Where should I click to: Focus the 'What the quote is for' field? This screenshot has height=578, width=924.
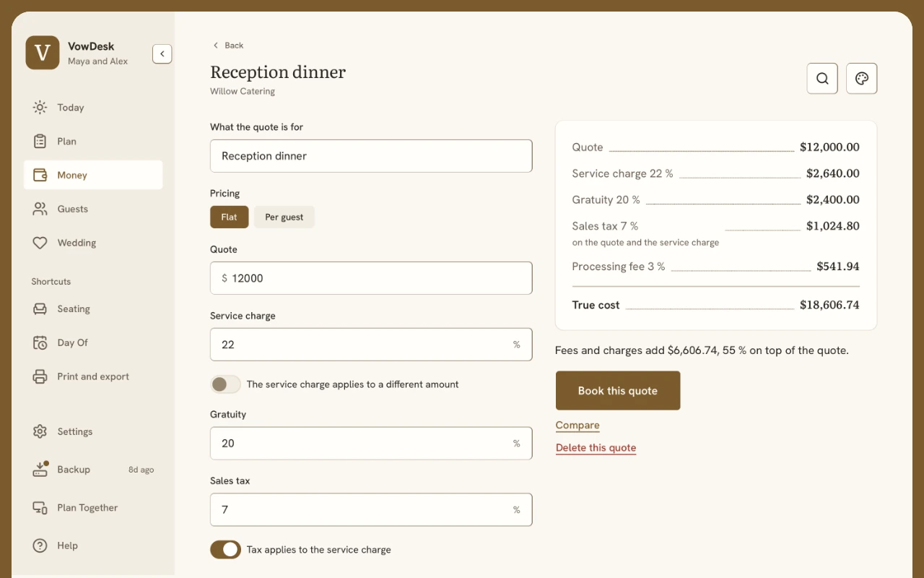[x=371, y=156]
